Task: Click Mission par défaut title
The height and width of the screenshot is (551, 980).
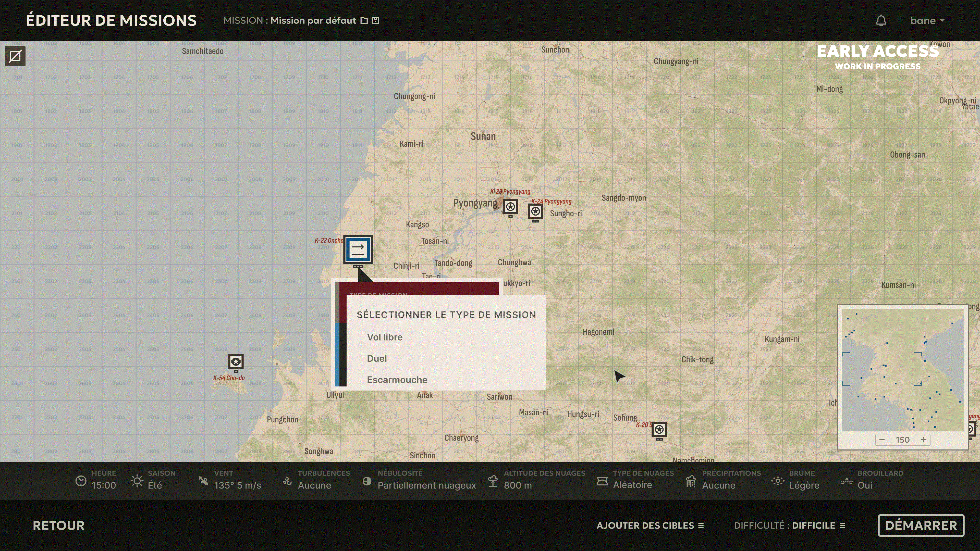Action: 313,20
